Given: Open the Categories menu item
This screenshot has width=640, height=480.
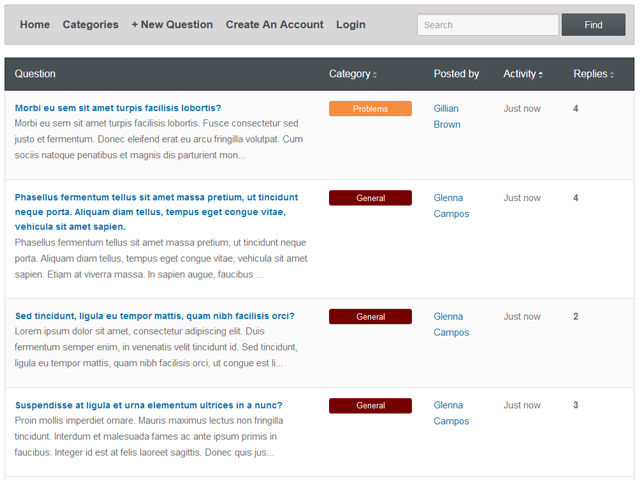Looking at the screenshot, I should [x=90, y=25].
